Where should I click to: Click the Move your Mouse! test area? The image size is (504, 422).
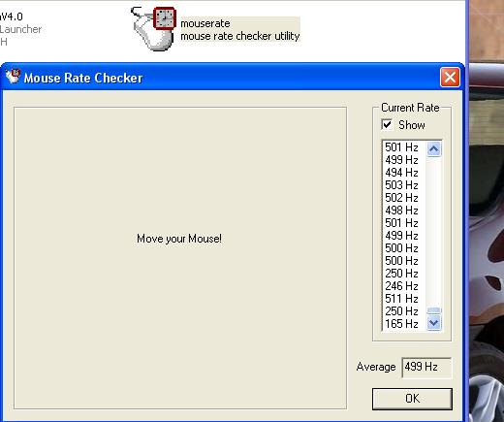coord(180,258)
